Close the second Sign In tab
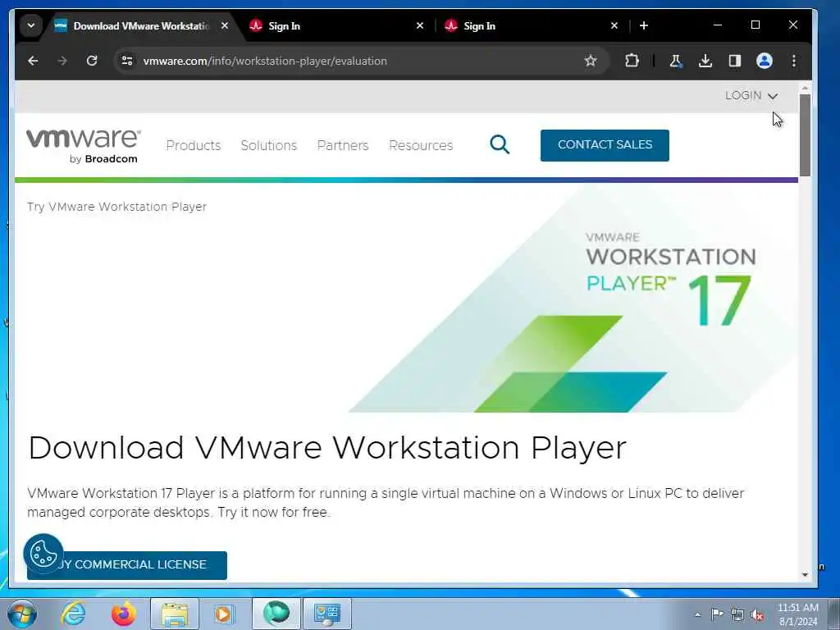Screen dimensions: 840x630 614,25
